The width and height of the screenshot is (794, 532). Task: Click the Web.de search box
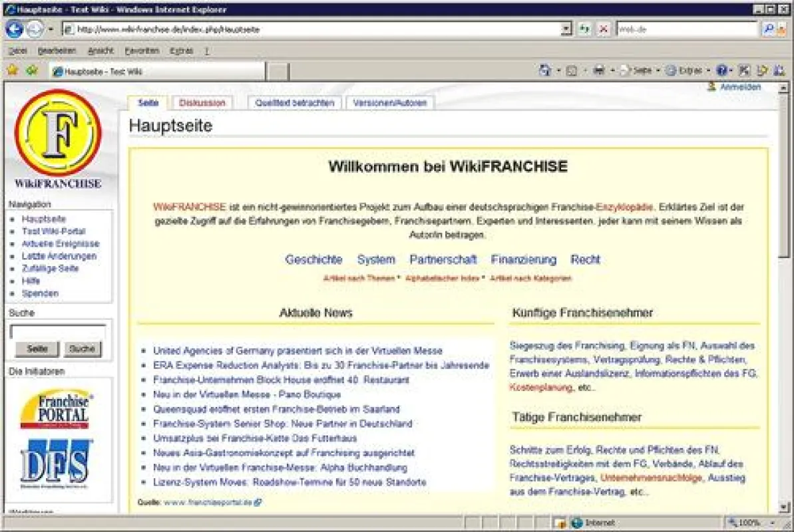point(687,29)
